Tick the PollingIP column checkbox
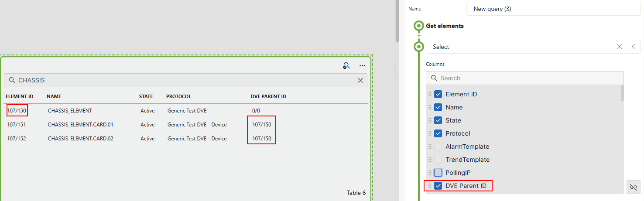644x201 pixels. pyautogui.click(x=438, y=173)
